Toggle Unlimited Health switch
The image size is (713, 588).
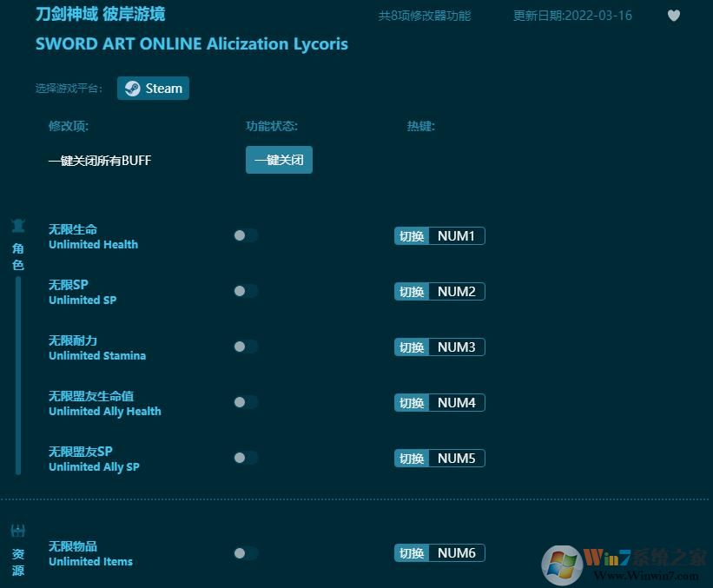(x=246, y=235)
